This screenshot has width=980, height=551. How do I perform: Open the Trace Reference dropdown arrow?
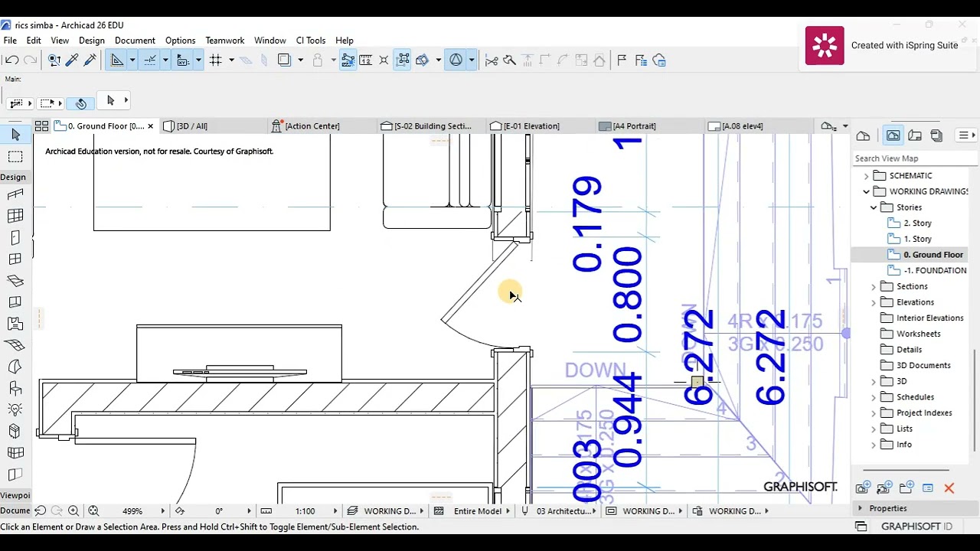coord(300,60)
